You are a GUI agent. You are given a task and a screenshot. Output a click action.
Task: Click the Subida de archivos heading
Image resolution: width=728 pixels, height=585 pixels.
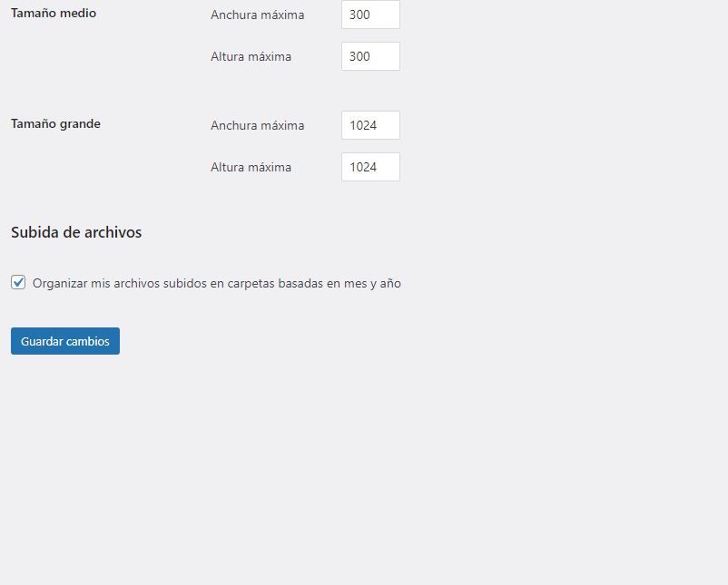pyautogui.click(x=76, y=232)
